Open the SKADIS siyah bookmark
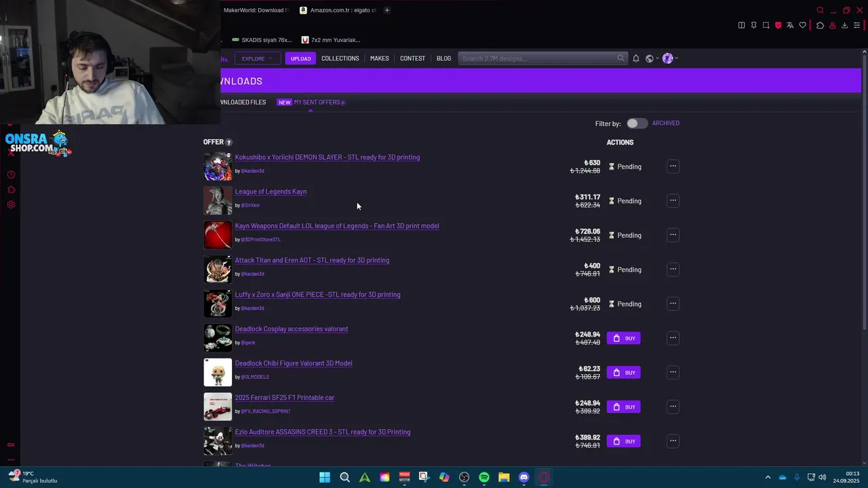This screenshot has height=488, width=868. click(262, 40)
